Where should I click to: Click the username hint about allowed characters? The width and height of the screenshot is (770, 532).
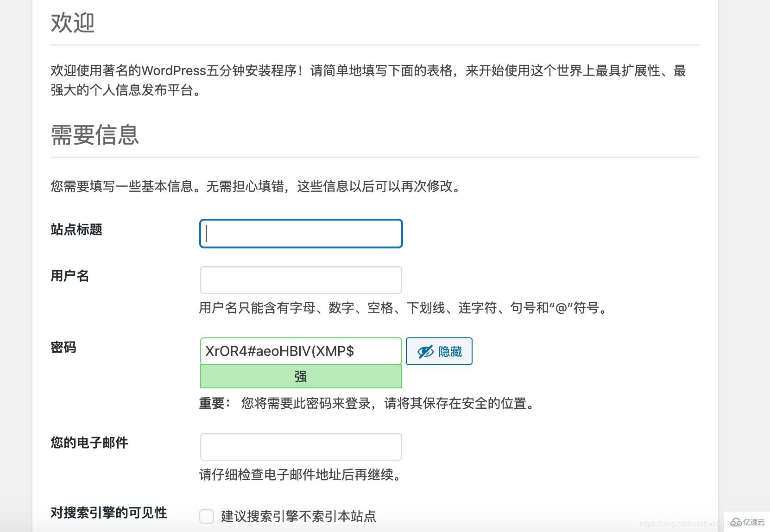(x=404, y=308)
